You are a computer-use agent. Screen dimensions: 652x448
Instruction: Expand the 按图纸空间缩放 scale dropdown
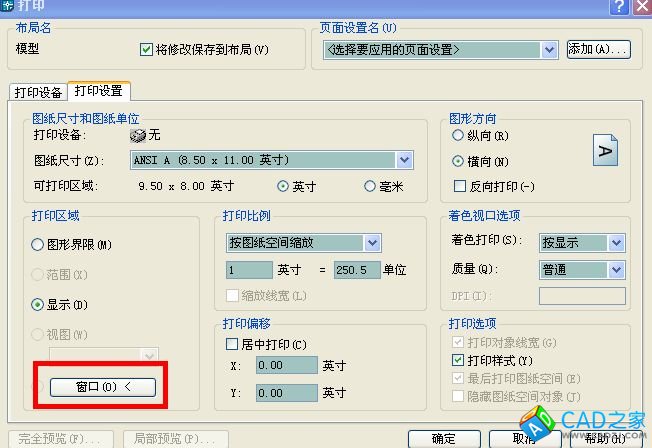pos(372,243)
